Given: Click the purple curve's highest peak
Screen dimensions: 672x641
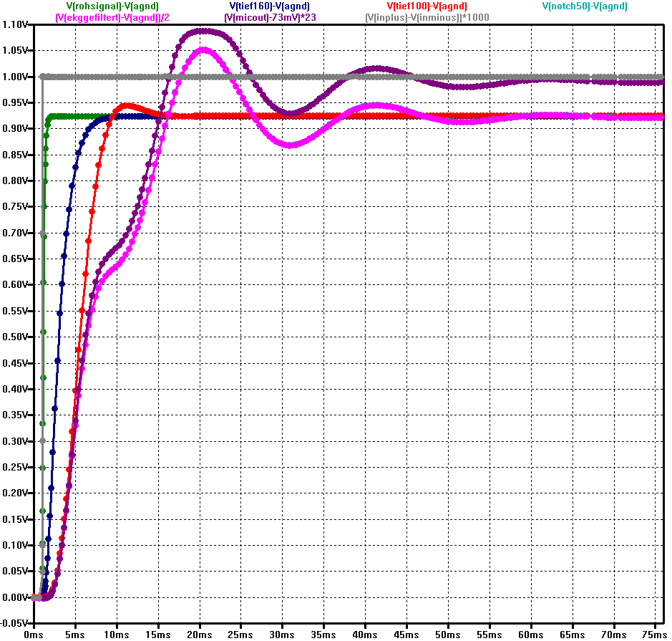Looking at the screenshot, I should [203, 31].
